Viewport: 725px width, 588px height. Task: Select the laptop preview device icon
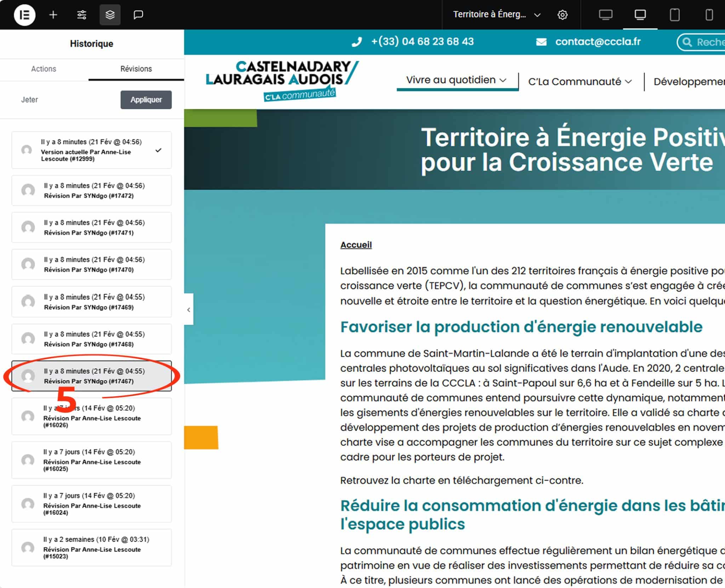tap(640, 15)
